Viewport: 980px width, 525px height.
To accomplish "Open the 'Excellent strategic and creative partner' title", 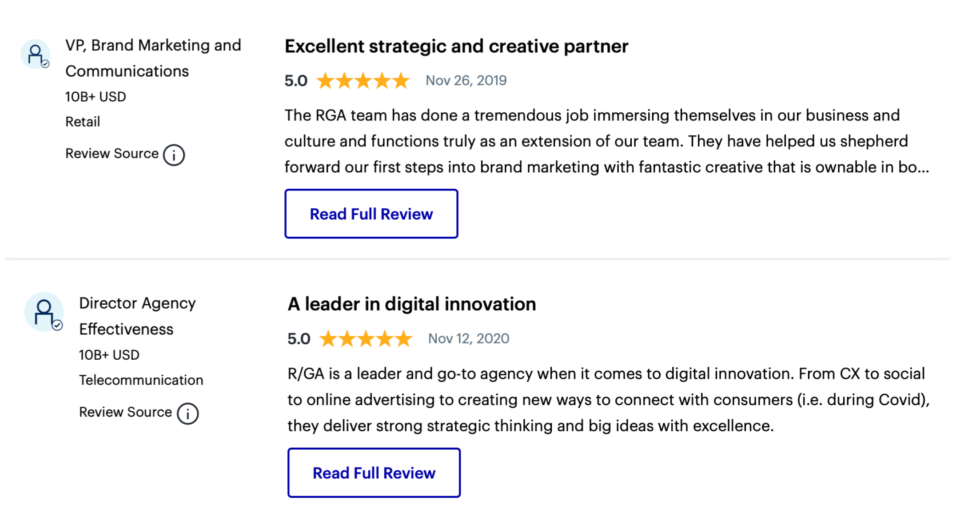I will tap(456, 47).
